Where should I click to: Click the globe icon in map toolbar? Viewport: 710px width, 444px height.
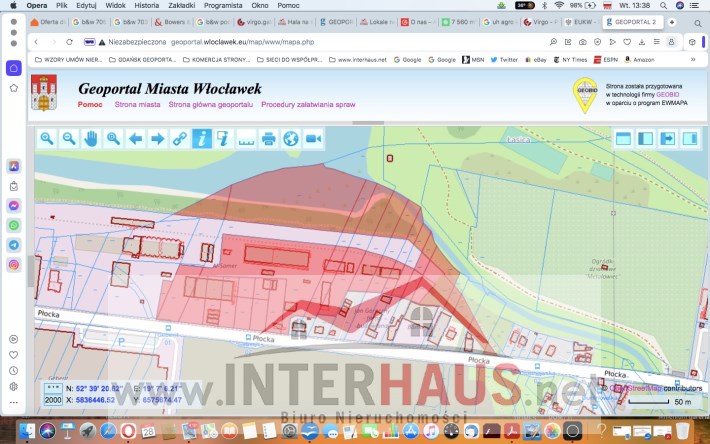point(290,139)
